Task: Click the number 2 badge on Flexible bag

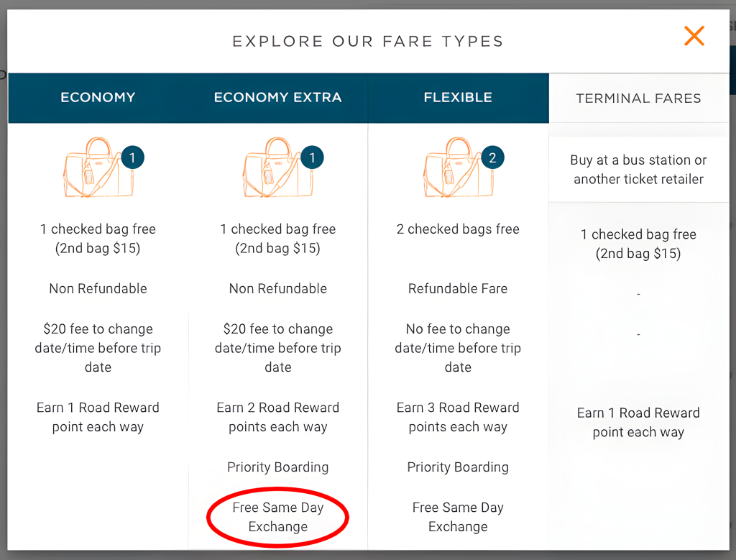Action: pyautogui.click(x=492, y=157)
